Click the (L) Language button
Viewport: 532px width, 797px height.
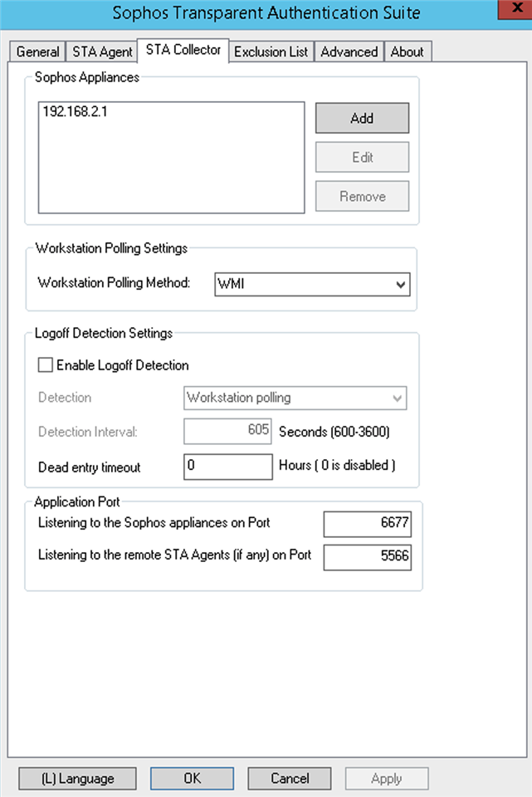click(x=77, y=779)
